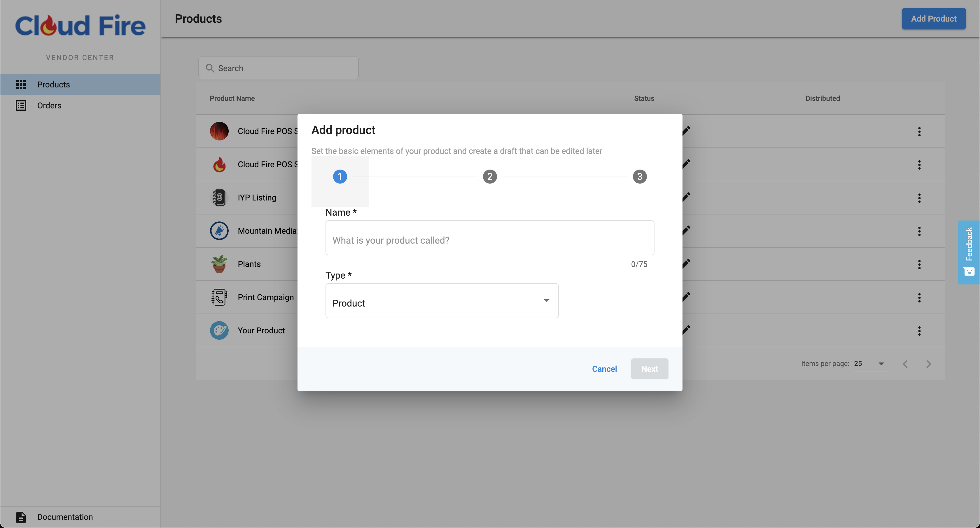
Task: Cancel the Add product dialog
Action: 604,369
